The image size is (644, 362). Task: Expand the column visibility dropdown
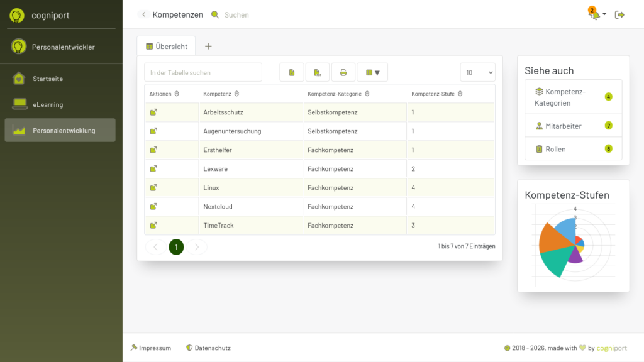pyautogui.click(x=372, y=72)
